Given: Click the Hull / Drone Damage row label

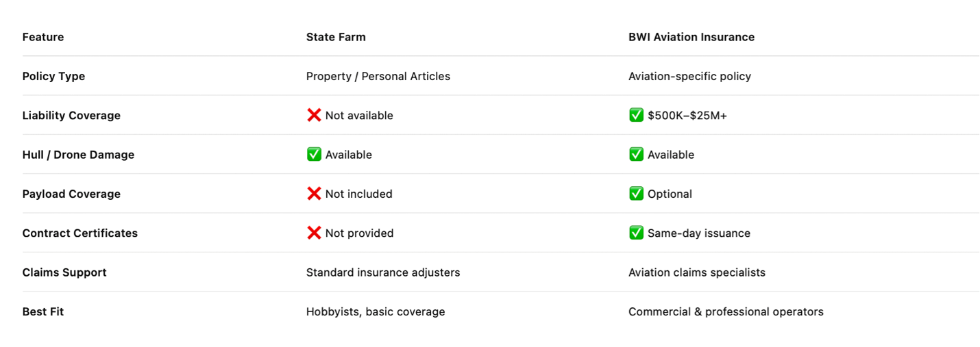Looking at the screenshot, I should point(78,155).
